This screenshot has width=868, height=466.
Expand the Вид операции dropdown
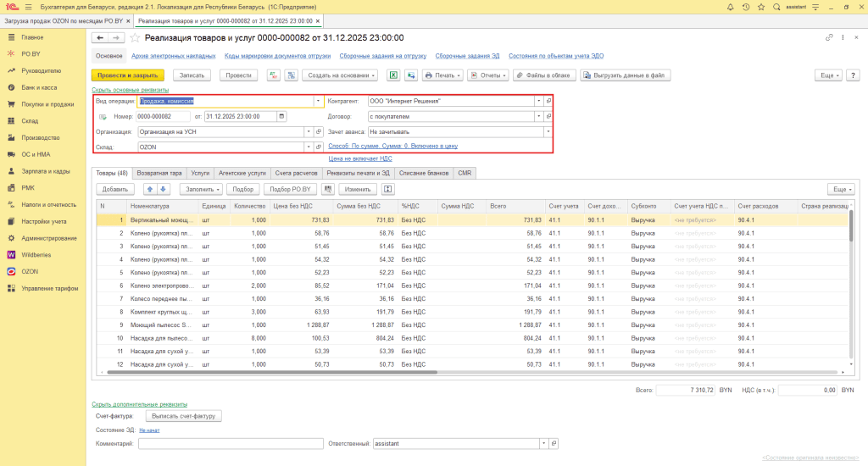point(318,102)
